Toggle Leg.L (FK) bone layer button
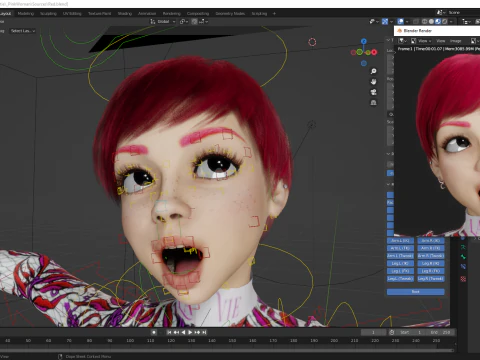The height and width of the screenshot is (360, 480). pyautogui.click(x=400, y=271)
